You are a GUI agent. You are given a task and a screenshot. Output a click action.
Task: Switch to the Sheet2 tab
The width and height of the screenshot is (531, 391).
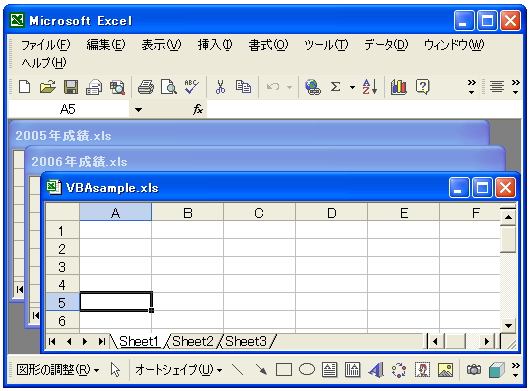[x=193, y=341]
